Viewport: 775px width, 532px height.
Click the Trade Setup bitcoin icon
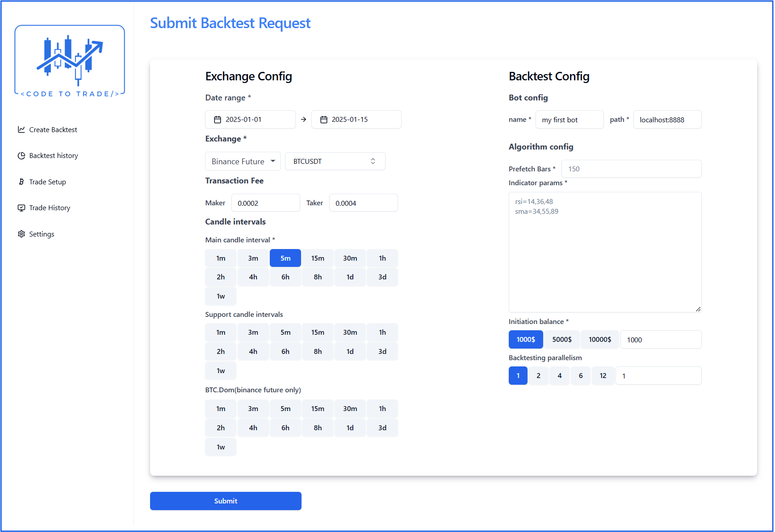21,182
